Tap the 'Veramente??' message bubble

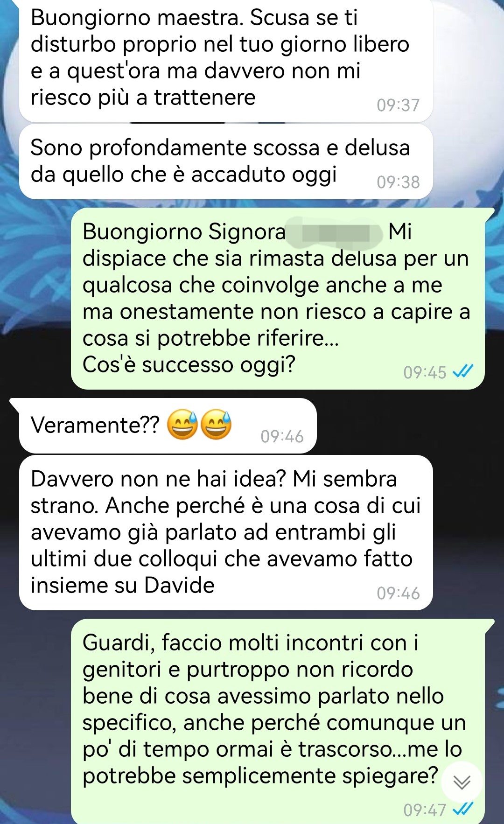(x=168, y=426)
